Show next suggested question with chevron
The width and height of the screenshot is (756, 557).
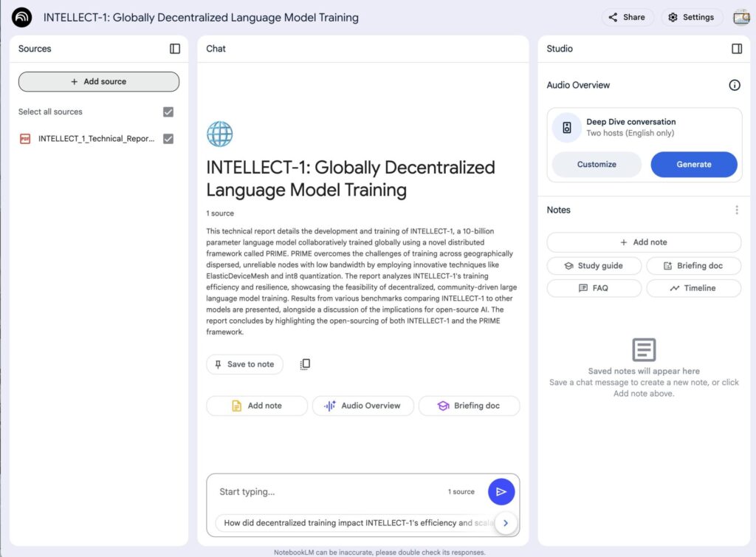coord(505,523)
